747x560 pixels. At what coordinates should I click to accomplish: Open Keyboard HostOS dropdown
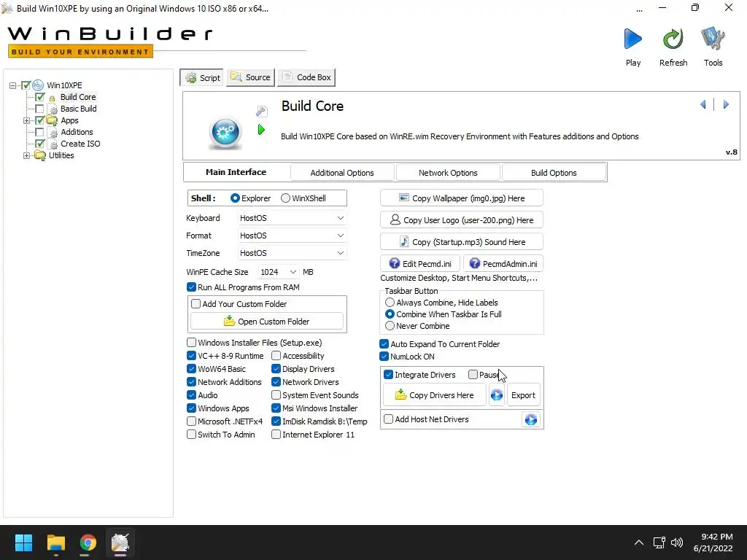(292, 218)
